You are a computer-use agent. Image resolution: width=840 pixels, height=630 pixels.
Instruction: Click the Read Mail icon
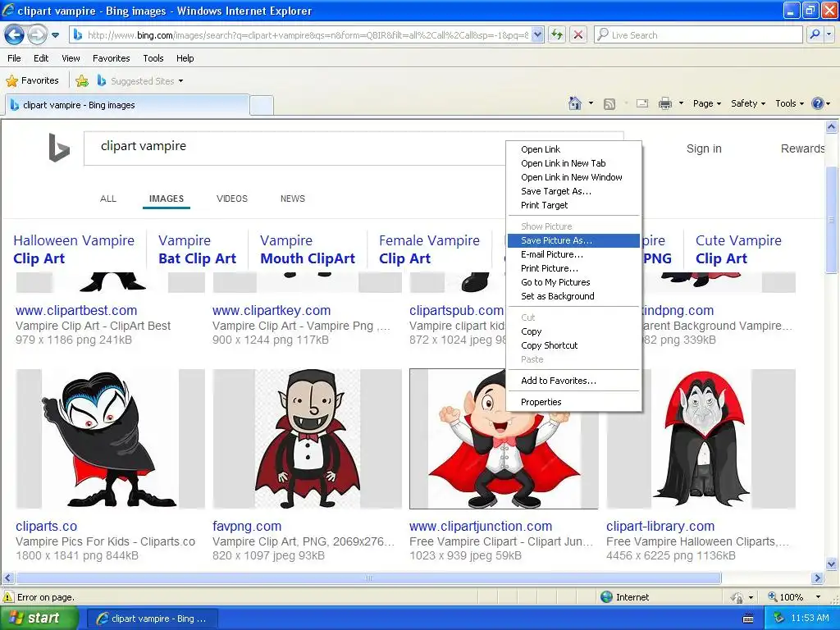pos(642,103)
